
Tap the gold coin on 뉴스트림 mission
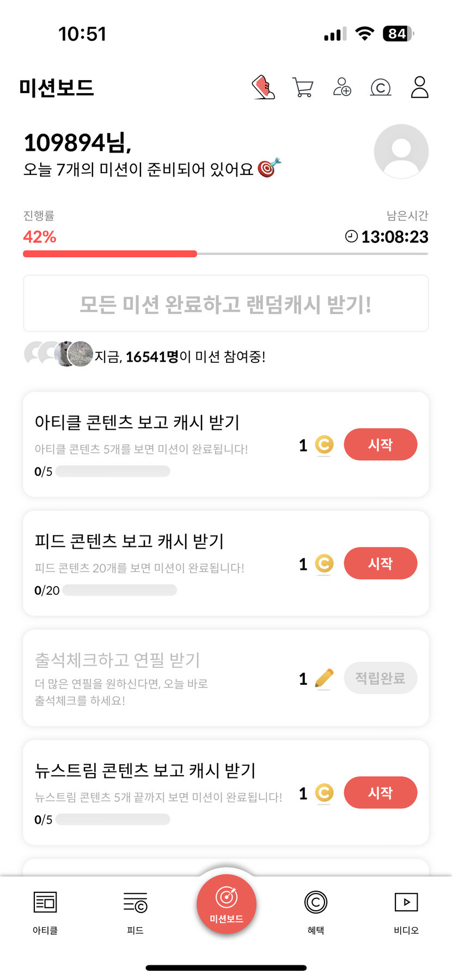[x=324, y=793]
